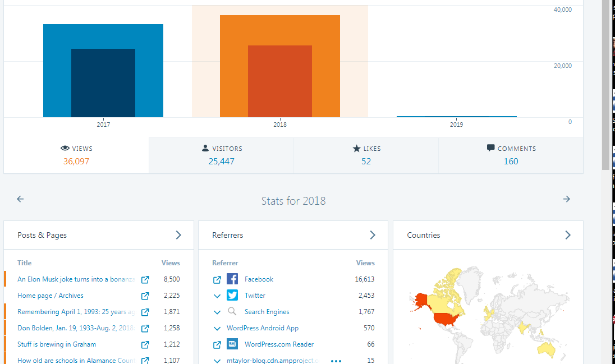The width and height of the screenshot is (615, 364).
Task: Open external link for Elon Musk post
Action: click(x=145, y=279)
